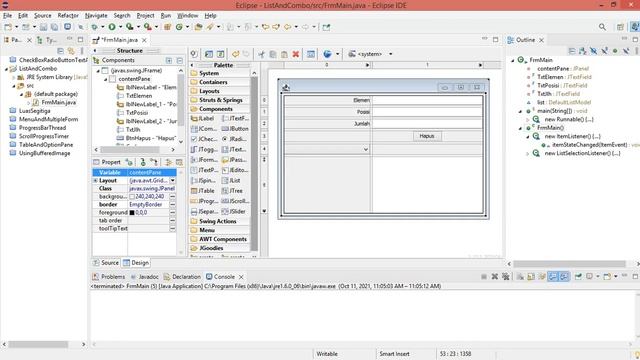Click the Debug bug icon in toolbar
This screenshot has height=360, width=640.
click(x=94, y=27)
